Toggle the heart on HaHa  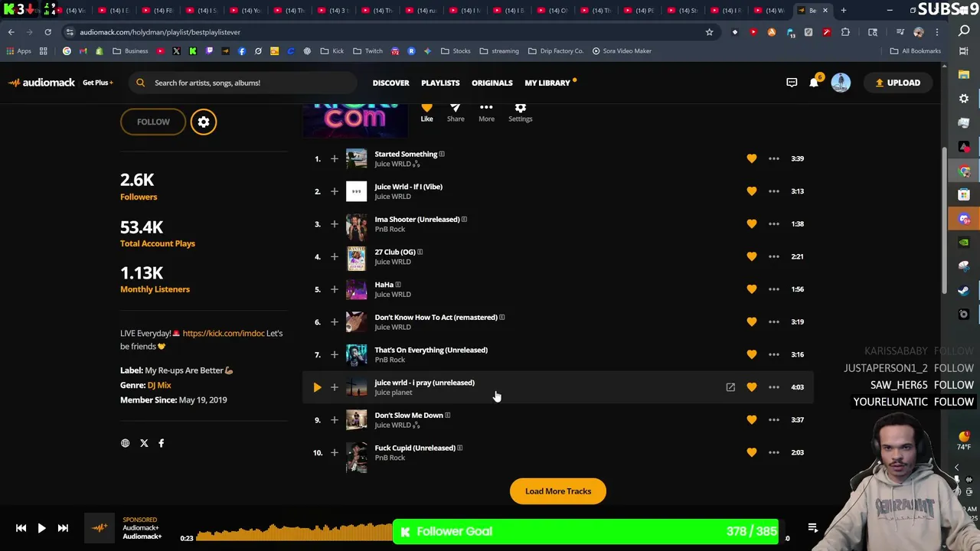coord(752,289)
